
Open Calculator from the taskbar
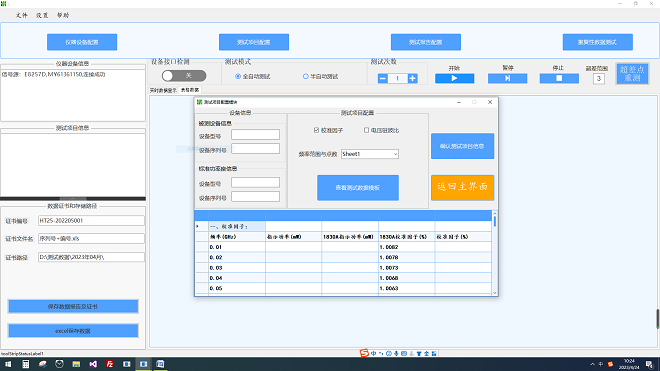coord(26,364)
